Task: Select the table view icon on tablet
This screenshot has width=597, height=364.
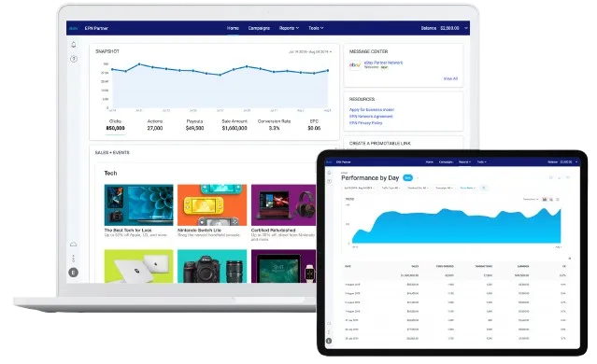Action: 558,200
